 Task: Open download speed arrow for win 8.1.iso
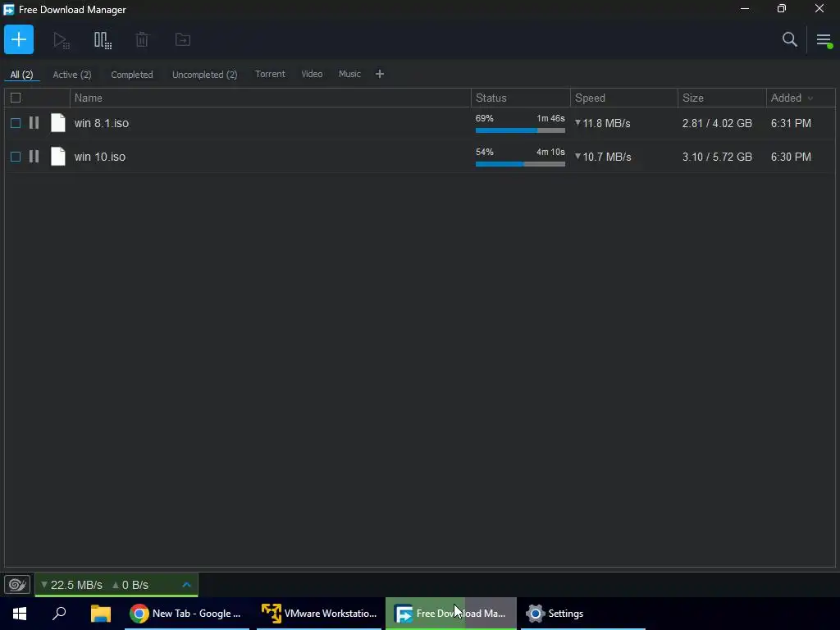[x=577, y=123]
